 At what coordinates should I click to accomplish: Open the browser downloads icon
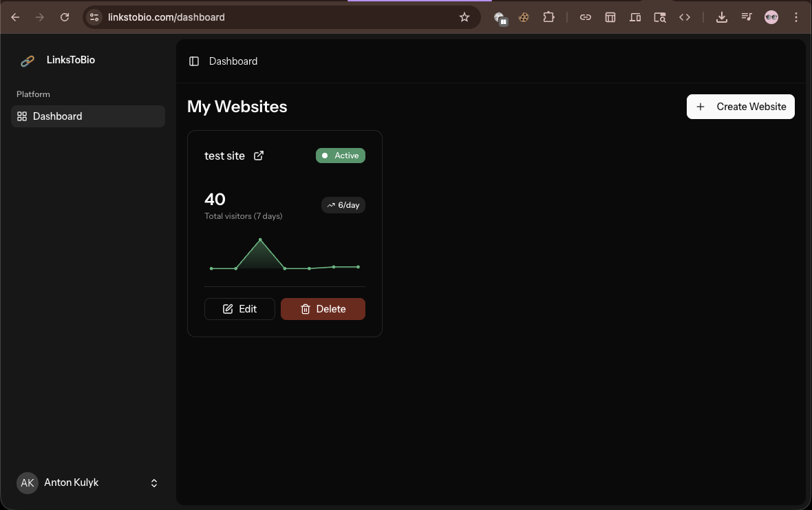tap(721, 17)
